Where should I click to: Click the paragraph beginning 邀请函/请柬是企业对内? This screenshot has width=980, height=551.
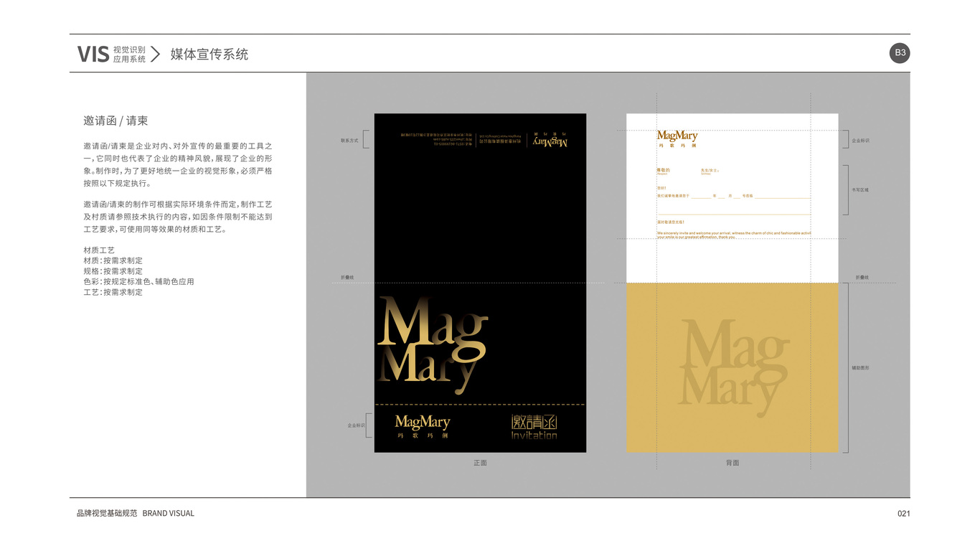(178, 164)
